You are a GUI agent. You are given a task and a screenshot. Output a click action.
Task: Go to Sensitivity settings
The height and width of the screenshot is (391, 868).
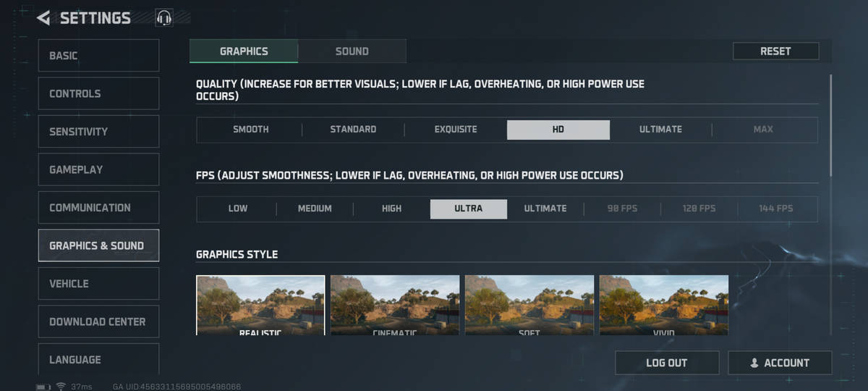(98, 132)
